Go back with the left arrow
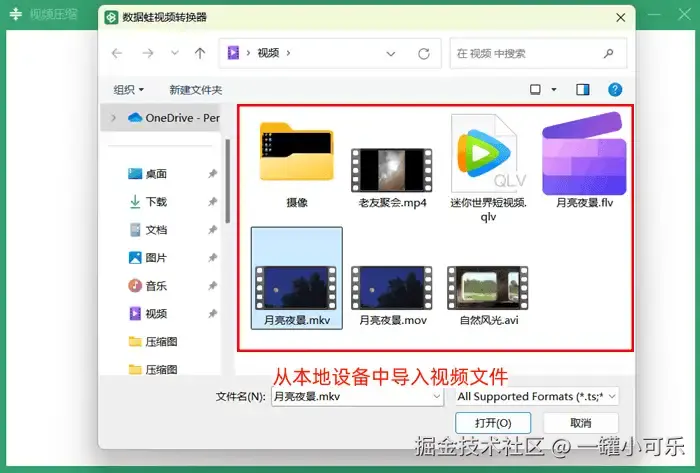The image size is (700, 473). click(x=117, y=54)
